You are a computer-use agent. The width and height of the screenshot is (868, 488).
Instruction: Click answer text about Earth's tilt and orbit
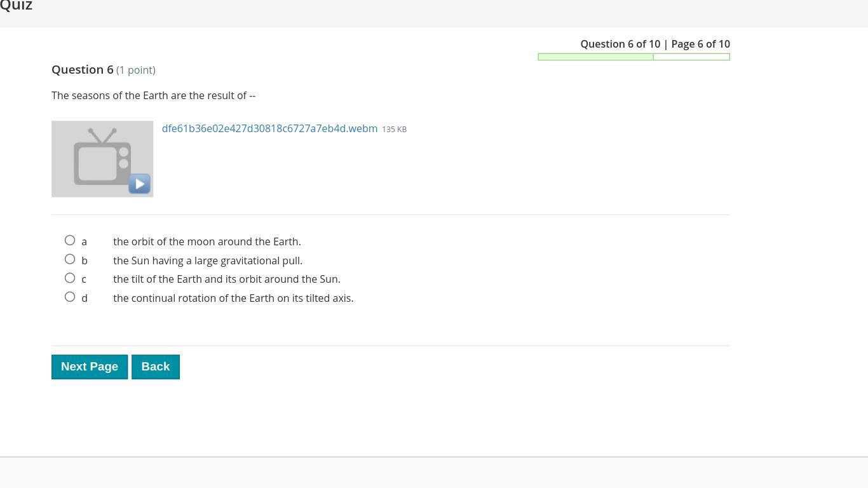(226, 279)
